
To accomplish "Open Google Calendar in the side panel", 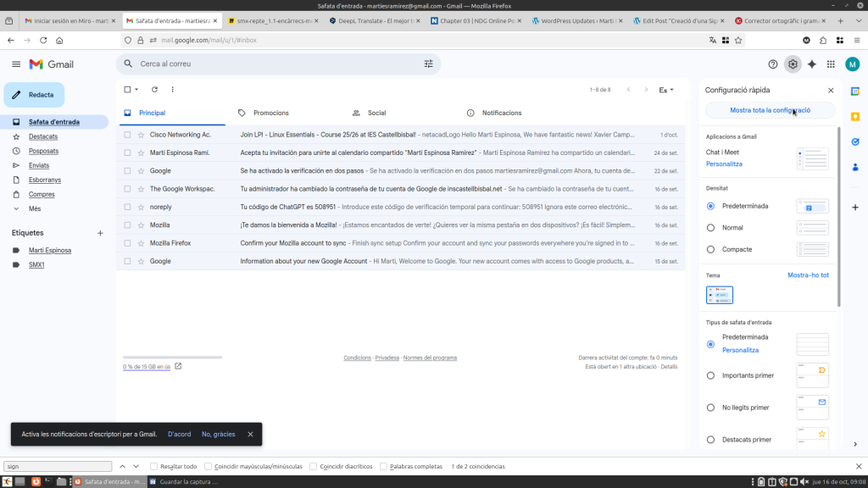I will click(855, 91).
